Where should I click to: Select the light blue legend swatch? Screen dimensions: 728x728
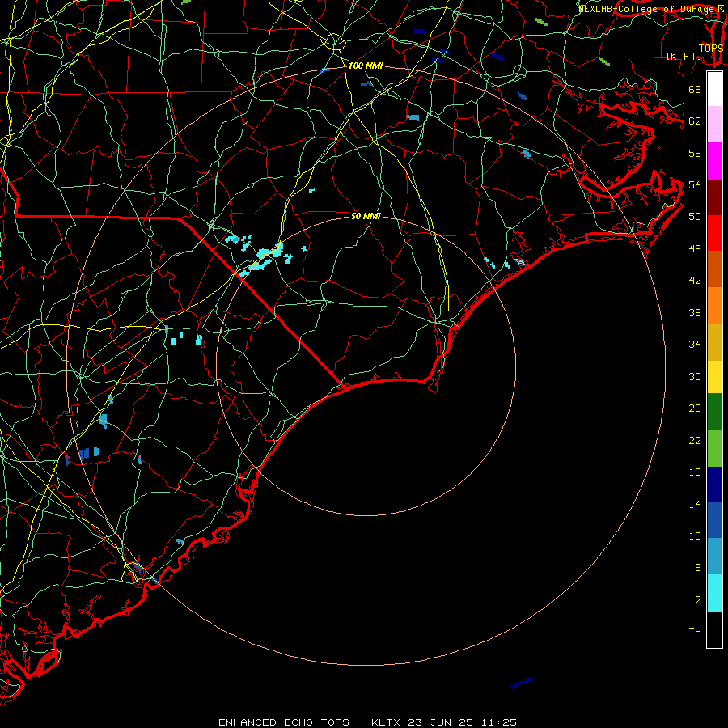point(714,557)
